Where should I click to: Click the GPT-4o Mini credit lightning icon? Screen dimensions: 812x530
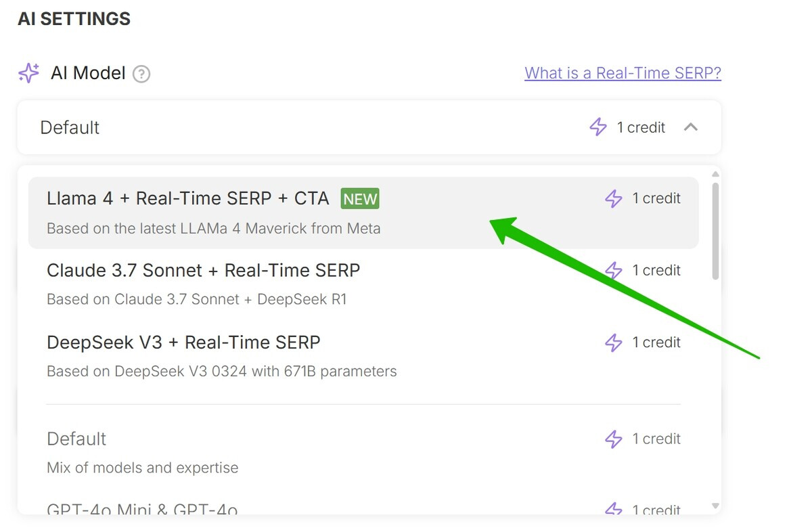613,509
